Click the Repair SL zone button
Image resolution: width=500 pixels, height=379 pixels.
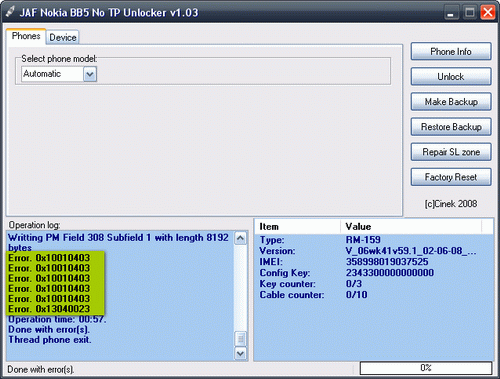(x=451, y=152)
